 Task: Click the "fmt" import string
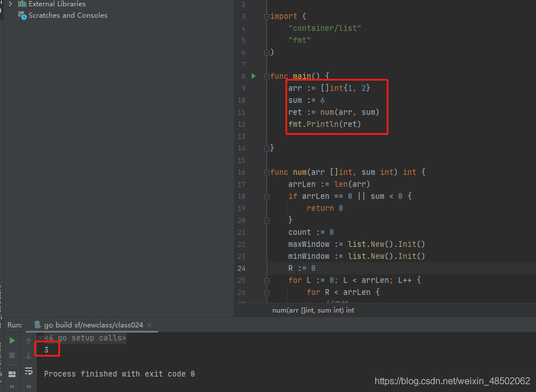pos(299,40)
